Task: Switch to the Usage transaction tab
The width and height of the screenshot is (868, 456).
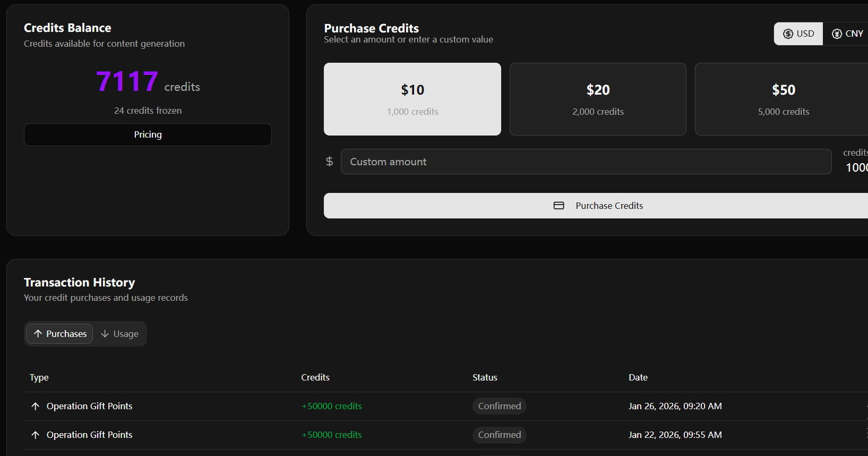Action: coord(120,334)
